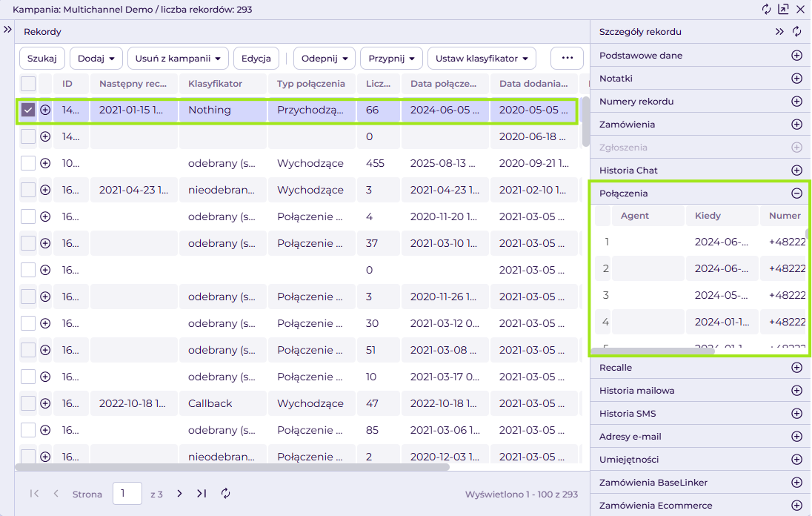Refresh the Szczegóły rekordu panel

tap(797, 32)
